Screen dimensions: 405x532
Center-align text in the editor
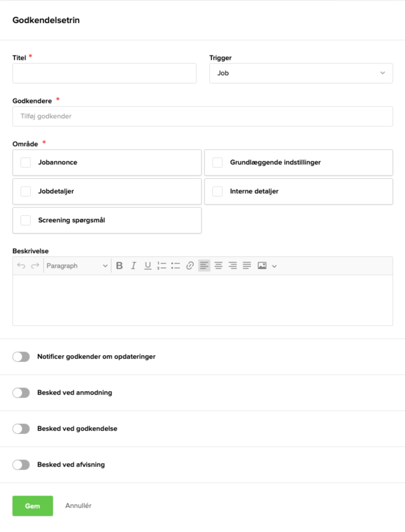218,266
